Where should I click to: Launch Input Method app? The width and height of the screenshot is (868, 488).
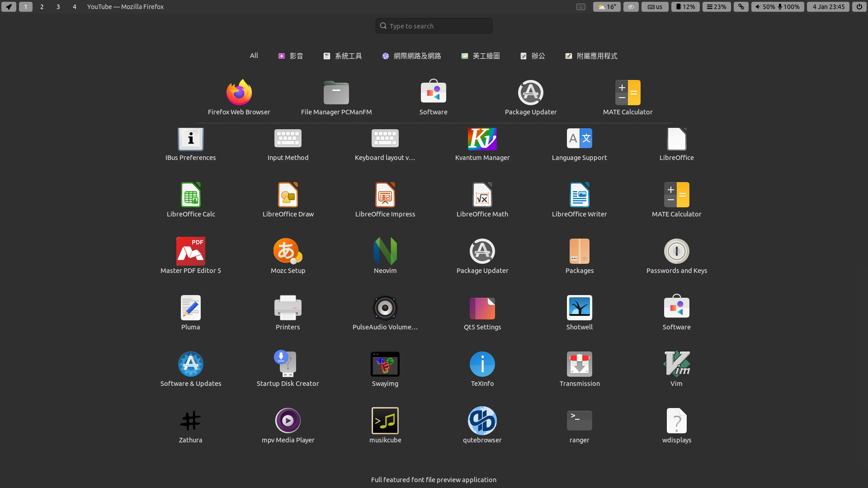click(288, 145)
